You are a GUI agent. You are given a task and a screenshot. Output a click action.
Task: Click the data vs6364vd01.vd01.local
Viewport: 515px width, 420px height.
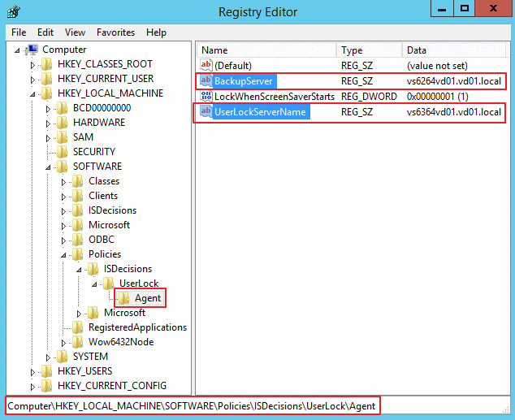pyautogui.click(x=454, y=111)
